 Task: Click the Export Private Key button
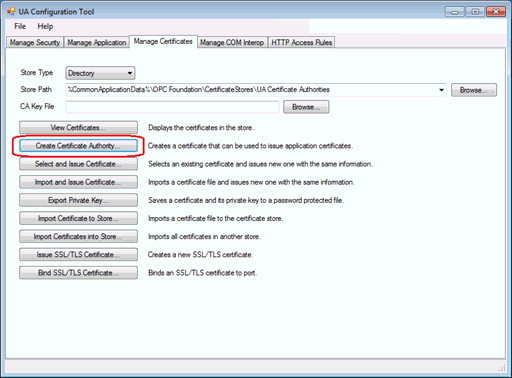(x=78, y=200)
